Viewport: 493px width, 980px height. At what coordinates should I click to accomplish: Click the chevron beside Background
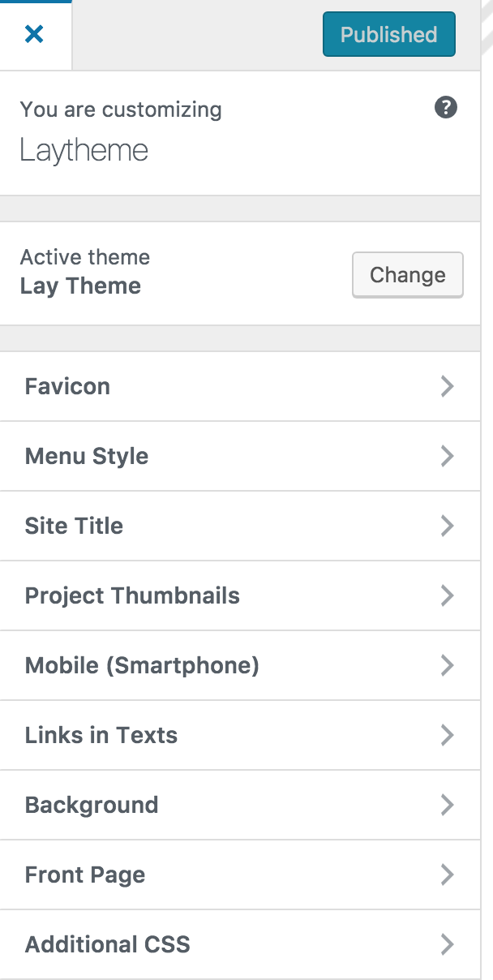pyautogui.click(x=447, y=805)
